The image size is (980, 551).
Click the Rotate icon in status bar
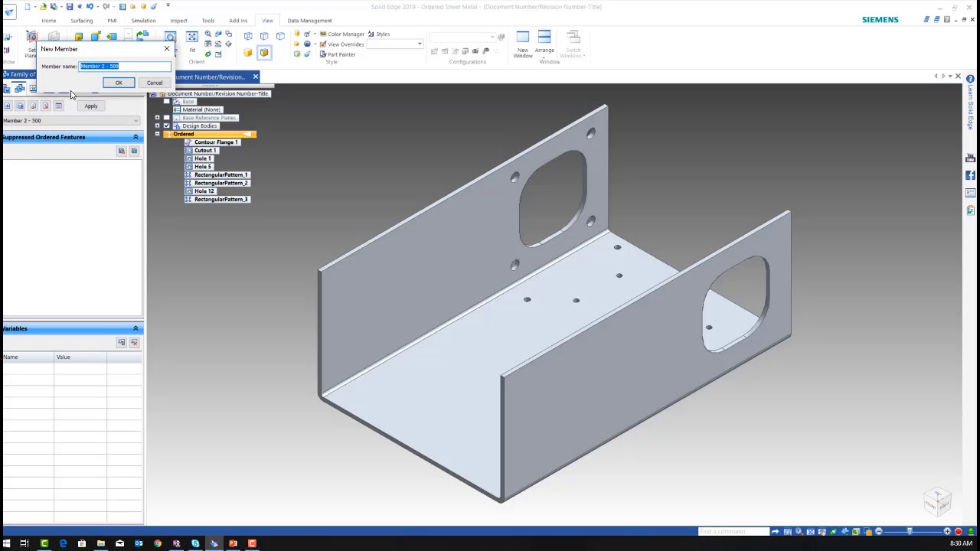coord(834,531)
